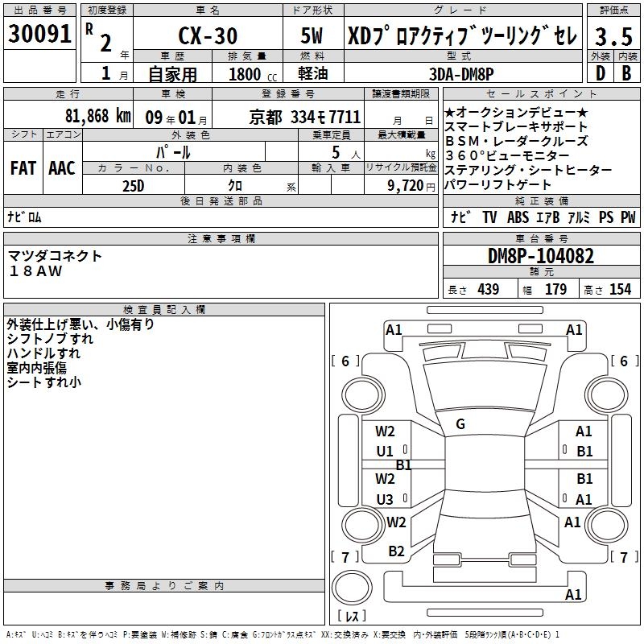This screenshot has width=644, height=644.
Task: Click the B2 damage mark on the diagram
Action: tap(396, 551)
